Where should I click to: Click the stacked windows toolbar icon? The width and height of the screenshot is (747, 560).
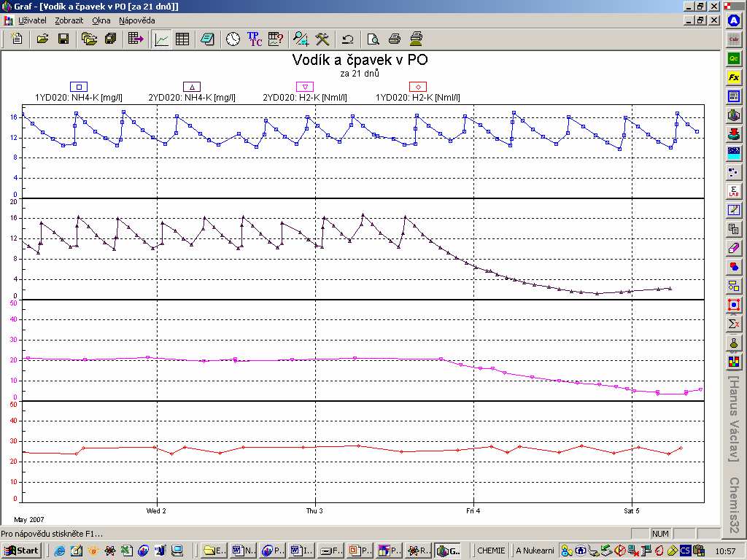pos(111,39)
